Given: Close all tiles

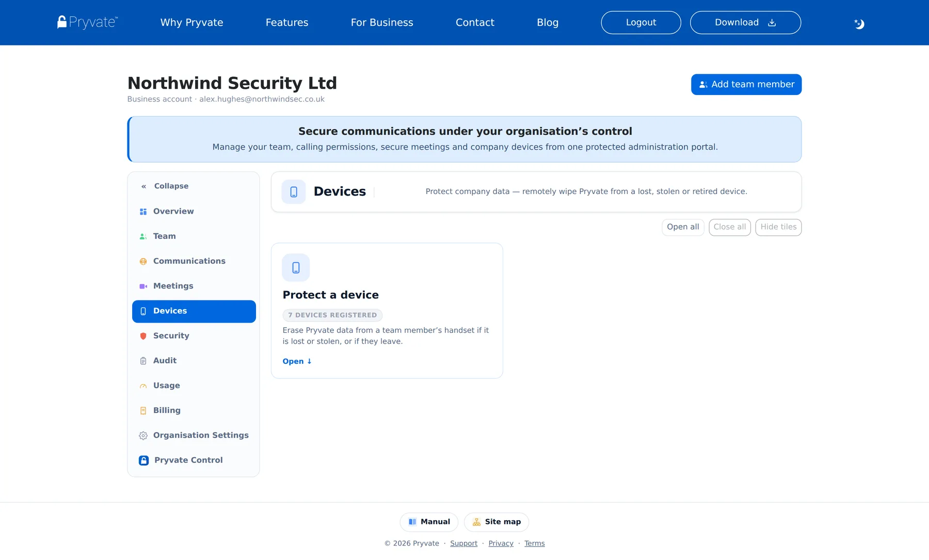Looking at the screenshot, I should (x=730, y=227).
